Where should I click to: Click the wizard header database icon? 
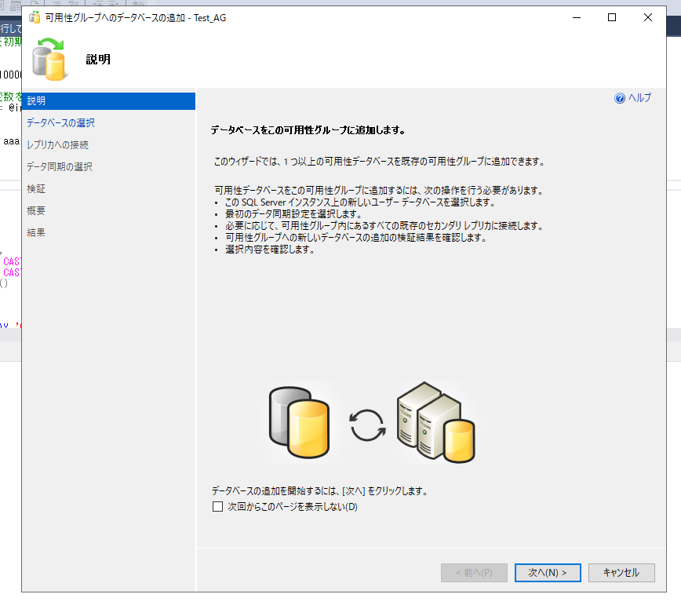click(x=50, y=60)
